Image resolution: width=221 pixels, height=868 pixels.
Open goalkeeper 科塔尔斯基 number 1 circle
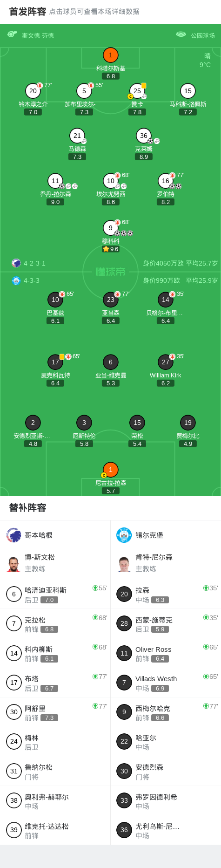click(x=110, y=55)
